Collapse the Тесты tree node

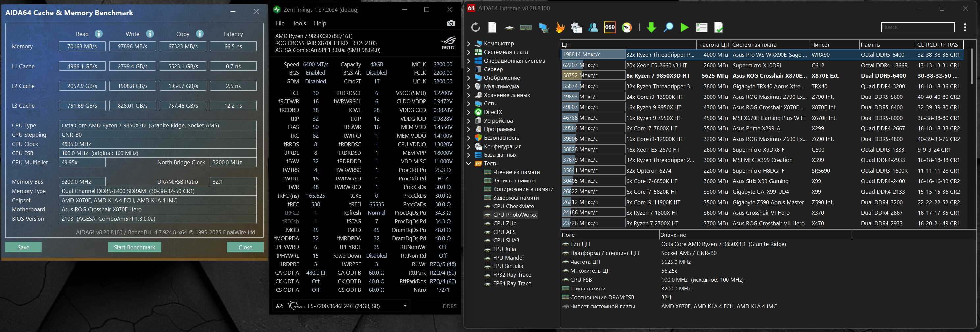click(469, 164)
